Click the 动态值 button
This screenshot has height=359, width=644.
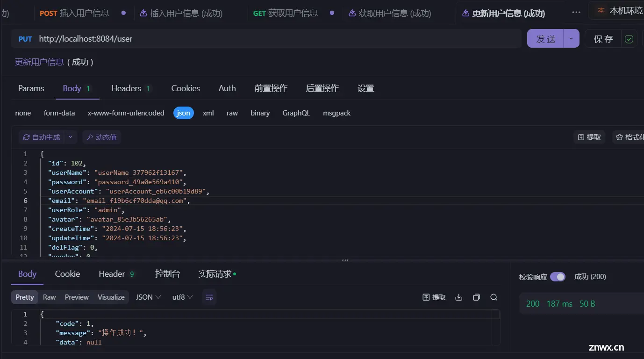click(x=101, y=137)
